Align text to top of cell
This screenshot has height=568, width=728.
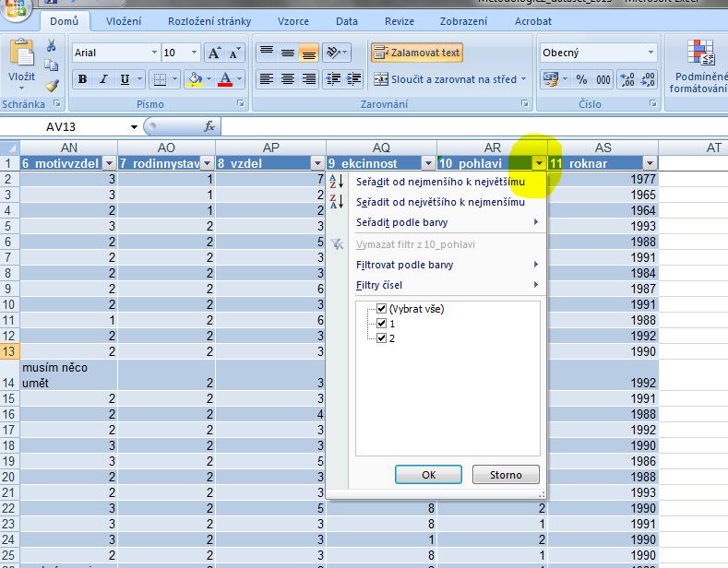tap(267, 53)
